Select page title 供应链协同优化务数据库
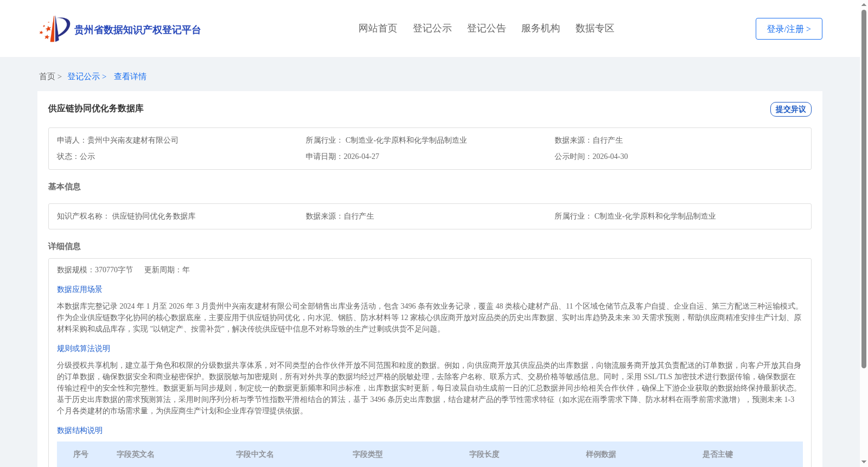868x467 pixels. 95,108
